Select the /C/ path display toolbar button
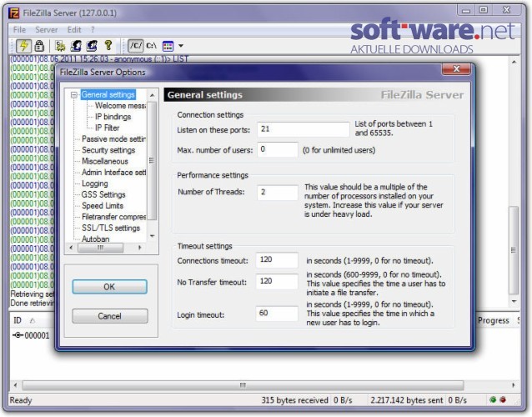 click(136, 46)
